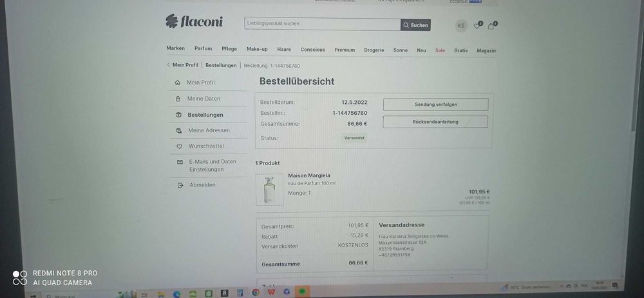The image size is (644, 298).
Task: Open E-Mails und Daten Einstellungen
Action: click(213, 166)
